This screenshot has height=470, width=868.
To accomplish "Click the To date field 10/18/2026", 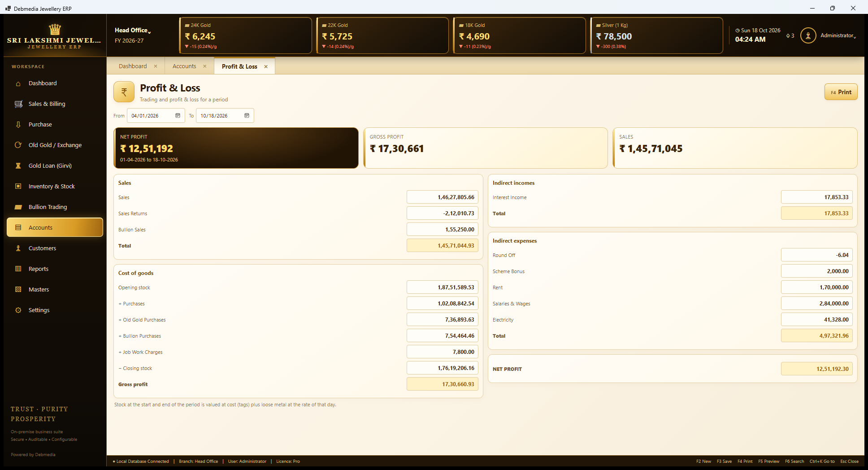I will click(225, 116).
